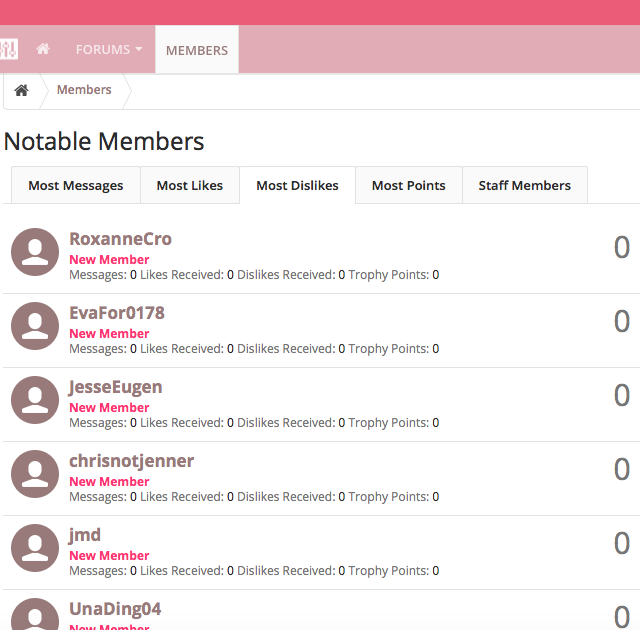Select the Most Points tab
Screen dimensions: 640x630
408,185
